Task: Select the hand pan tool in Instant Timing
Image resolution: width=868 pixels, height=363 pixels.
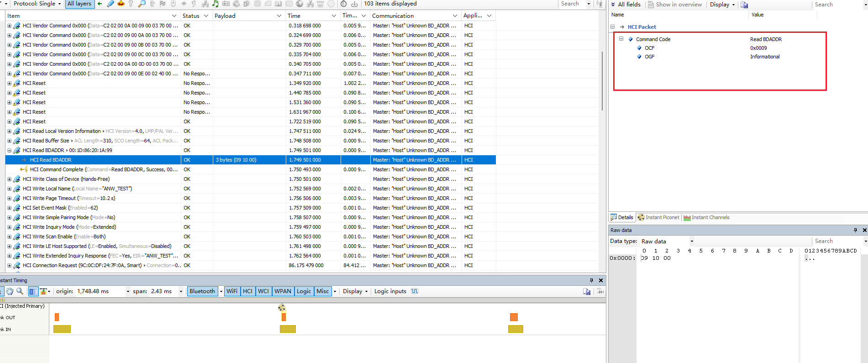Action: coord(10,291)
